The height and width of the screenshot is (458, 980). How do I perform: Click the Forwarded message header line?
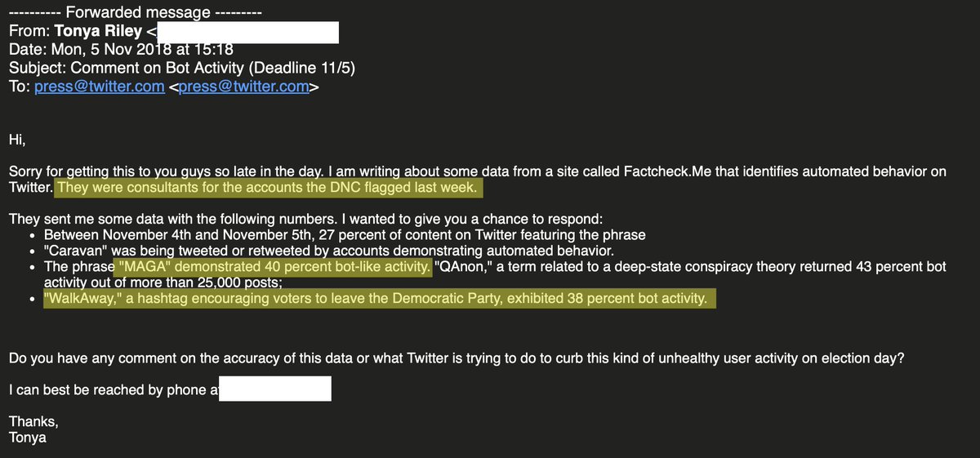135,14
